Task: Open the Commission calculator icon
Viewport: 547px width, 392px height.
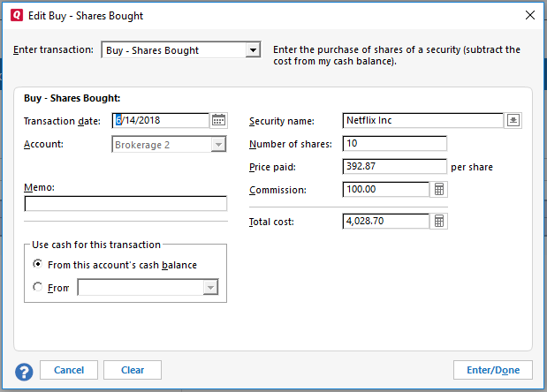Action: tap(438, 190)
